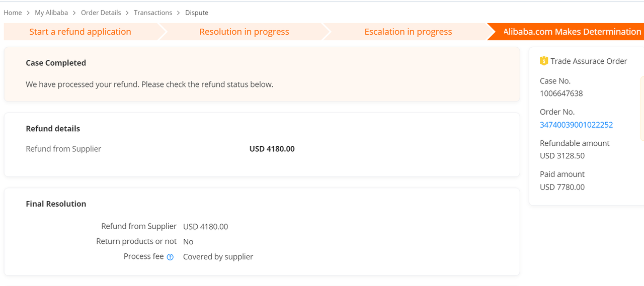Click the Dispute breadcrumb item
The width and height of the screenshot is (644, 286).
(x=197, y=13)
